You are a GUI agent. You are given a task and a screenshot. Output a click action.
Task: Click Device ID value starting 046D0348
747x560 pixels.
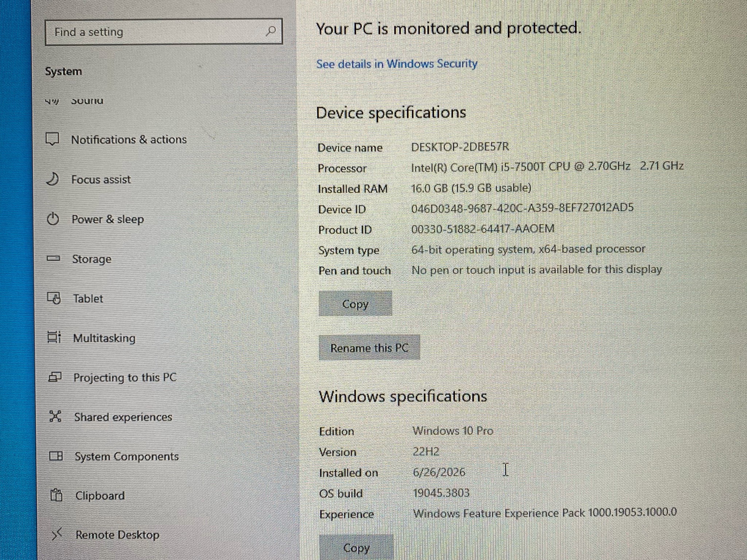pos(522,208)
